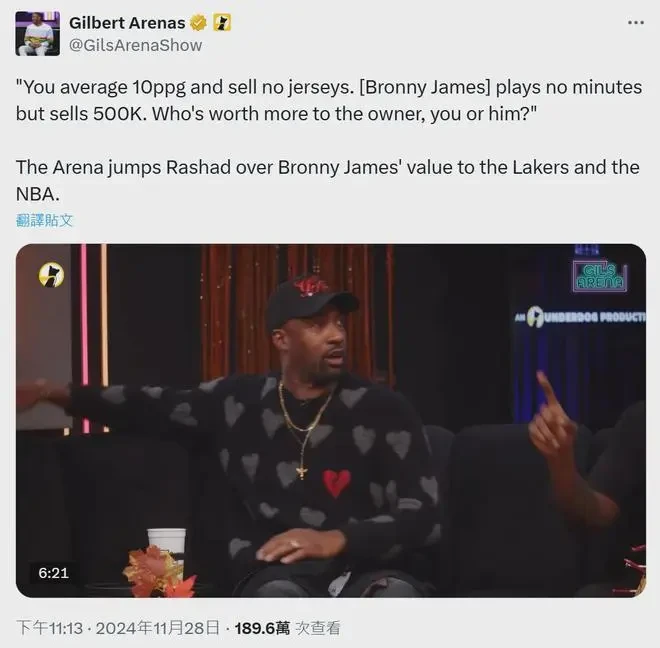660x648 pixels.
Task: Play the embedded Gil's Arena video
Action: [331, 420]
